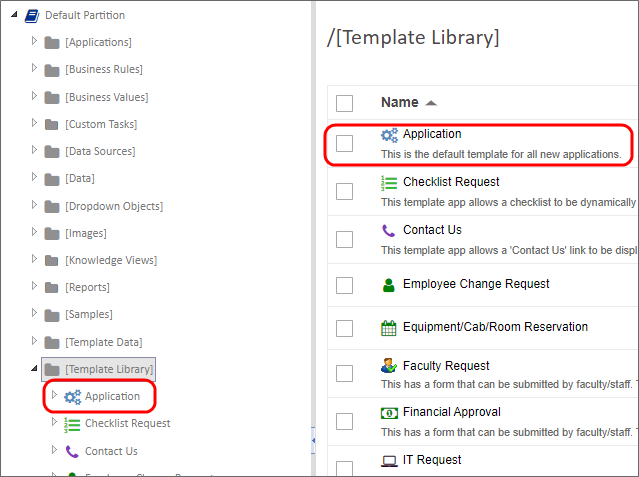The width and height of the screenshot is (639, 477).
Task: Select the [Data Sources] folder
Action: [x=100, y=151]
